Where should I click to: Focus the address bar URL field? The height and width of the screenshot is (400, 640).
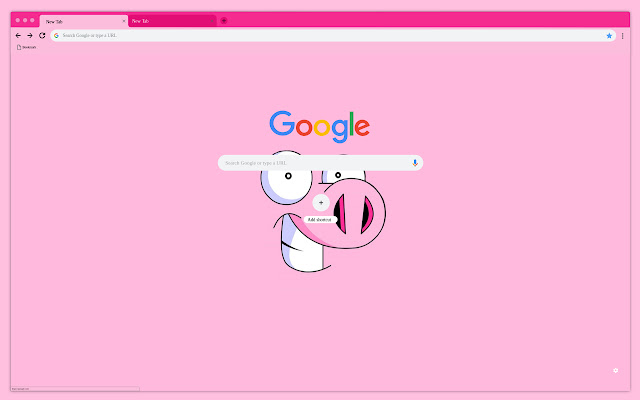tap(333, 36)
